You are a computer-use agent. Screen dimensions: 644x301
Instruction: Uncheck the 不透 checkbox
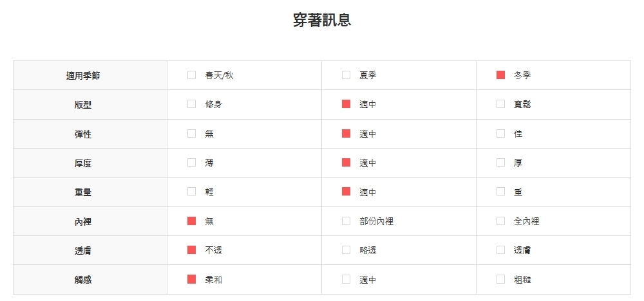click(x=191, y=250)
